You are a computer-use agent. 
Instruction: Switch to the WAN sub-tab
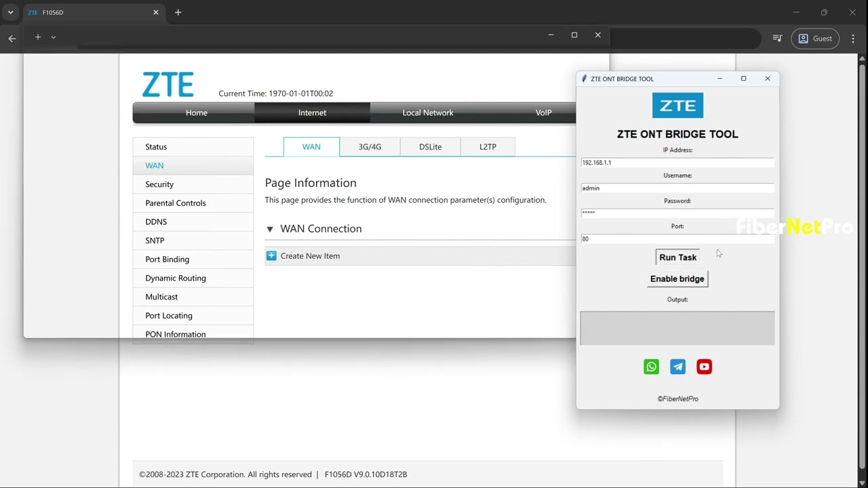(x=311, y=146)
